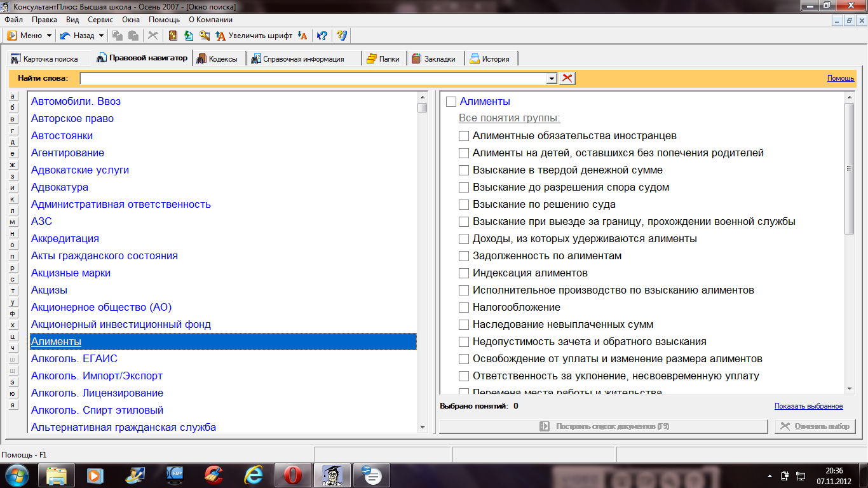Click the context help cursor-question icon

pyautogui.click(x=322, y=36)
